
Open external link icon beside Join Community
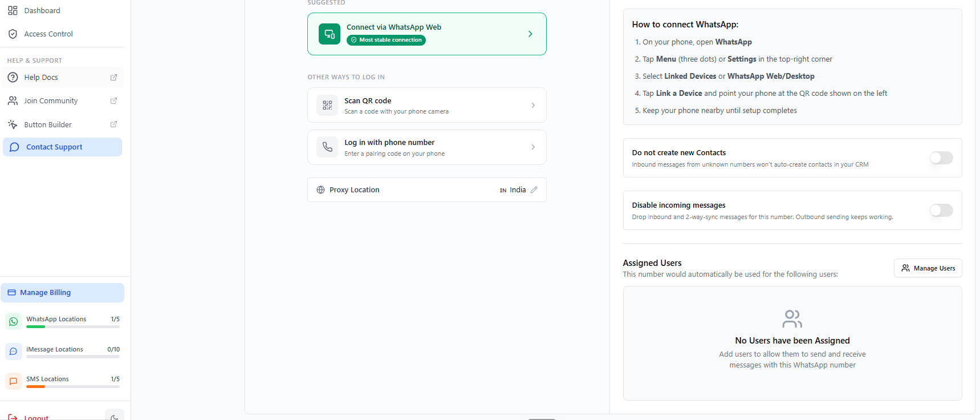113,100
